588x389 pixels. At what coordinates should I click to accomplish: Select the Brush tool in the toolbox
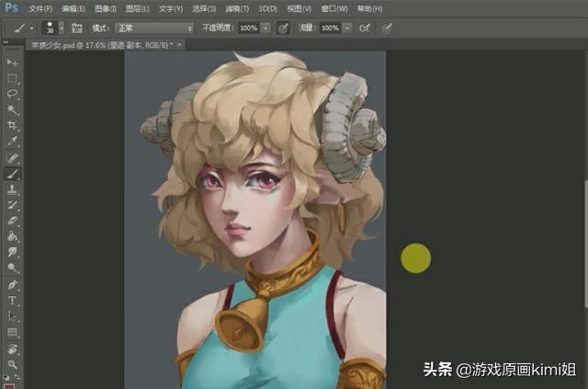tap(12, 174)
